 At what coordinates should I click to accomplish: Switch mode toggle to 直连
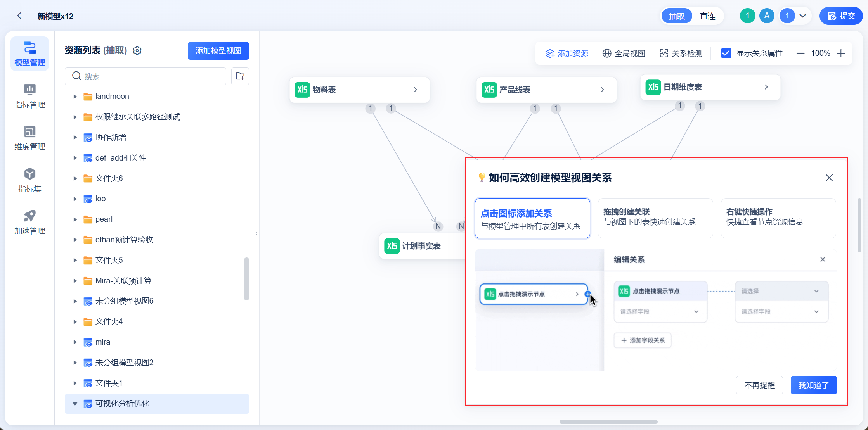[707, 16]
